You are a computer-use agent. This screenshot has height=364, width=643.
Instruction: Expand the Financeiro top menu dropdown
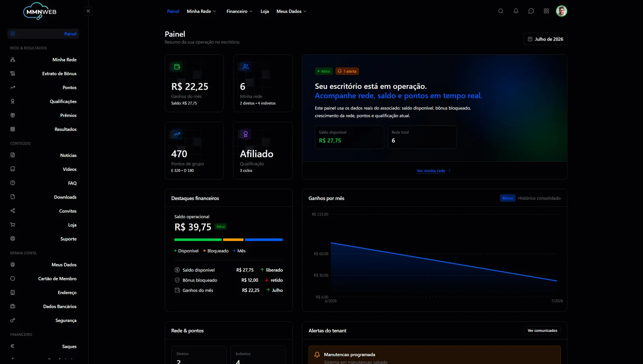click(x=240, y=11)
